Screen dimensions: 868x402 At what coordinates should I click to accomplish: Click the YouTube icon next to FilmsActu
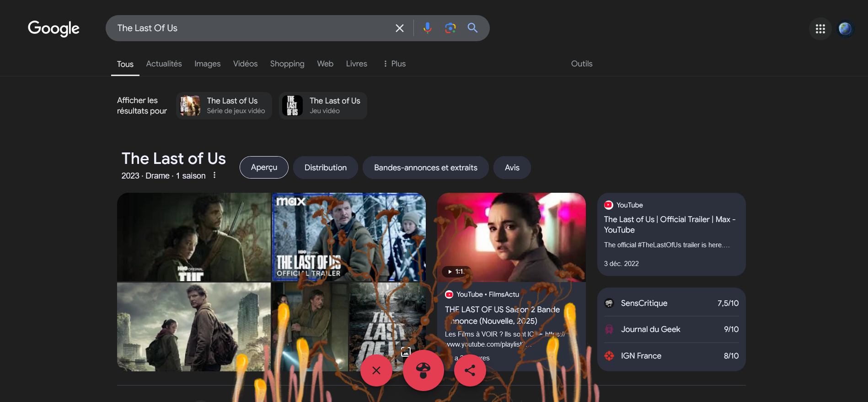point(449,294)
